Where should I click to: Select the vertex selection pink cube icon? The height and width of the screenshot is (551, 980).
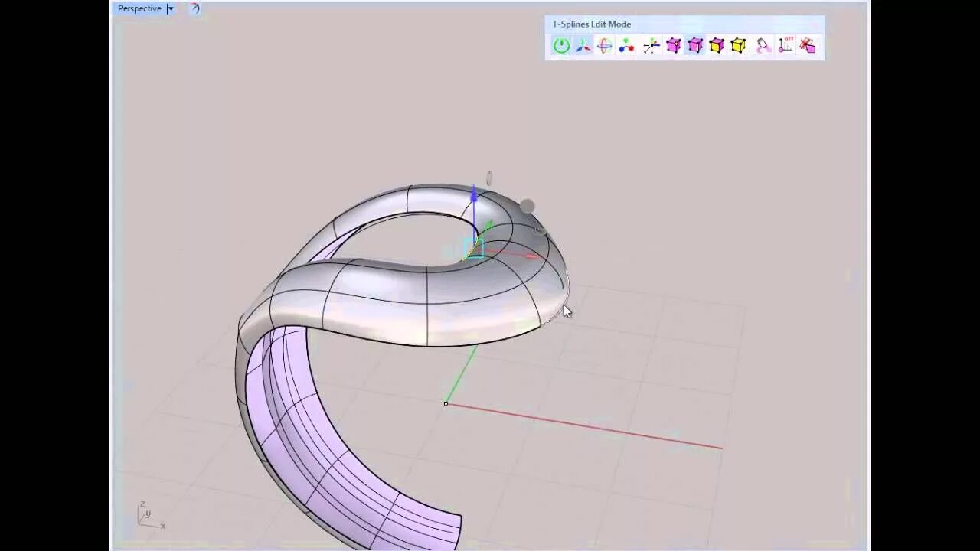pos(673,46)
